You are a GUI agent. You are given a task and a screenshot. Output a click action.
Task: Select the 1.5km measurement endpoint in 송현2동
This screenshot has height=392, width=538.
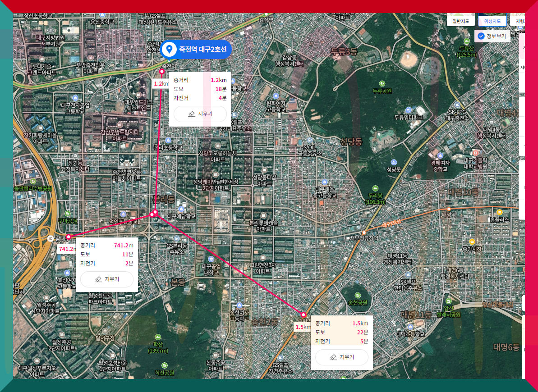(303, 315)
